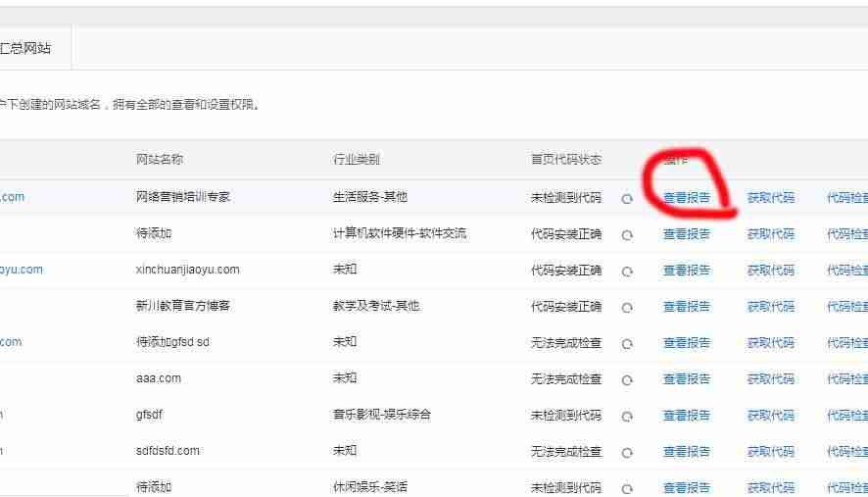Open 查看报告 in aaa.com row
The height and width of the screenshot is (497, 868).
[687, 379]
